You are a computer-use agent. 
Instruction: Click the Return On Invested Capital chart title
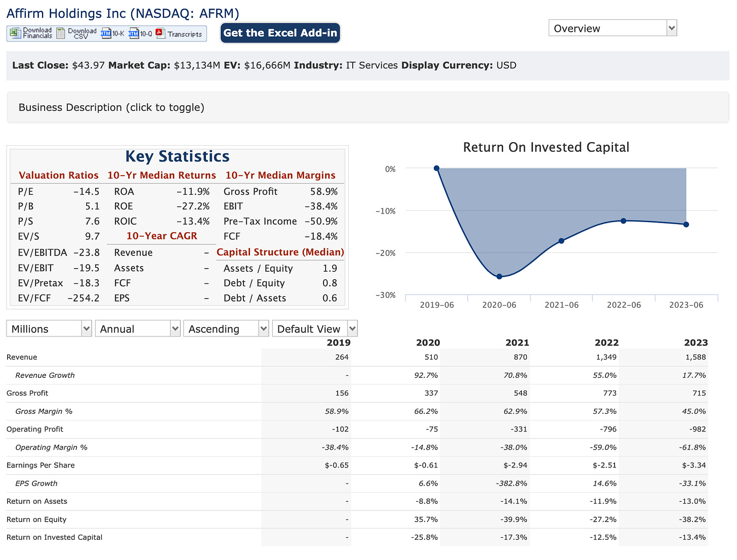point(546,147)
